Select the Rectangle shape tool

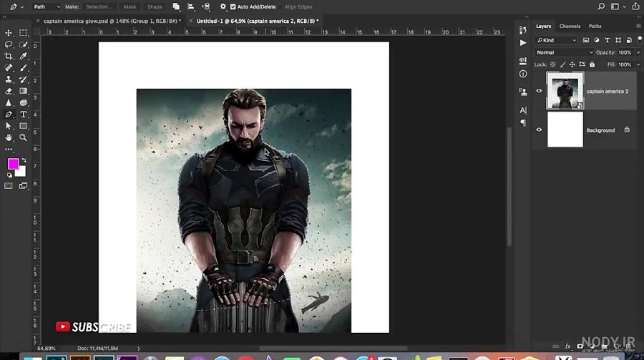24,126
